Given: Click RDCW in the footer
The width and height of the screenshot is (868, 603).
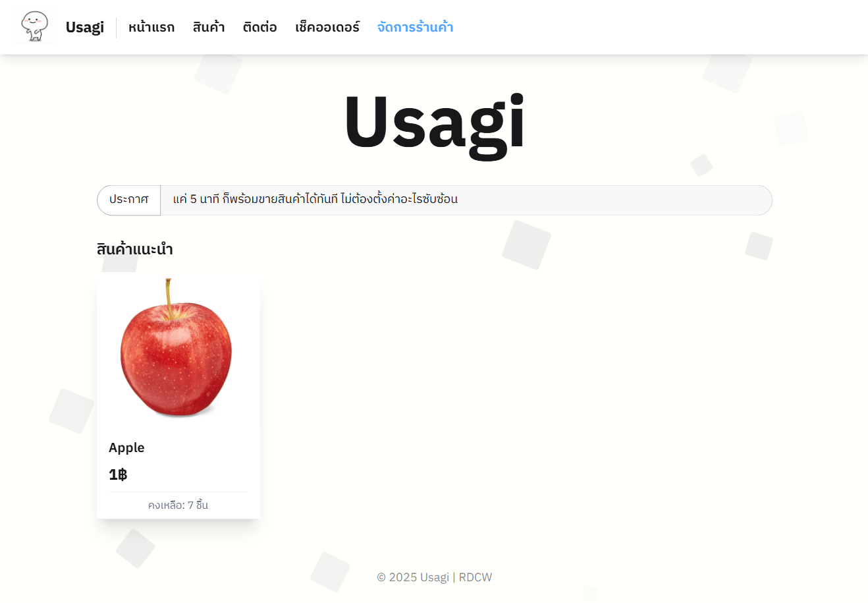Looking at the screenshot, I should [x=475, y=577].
